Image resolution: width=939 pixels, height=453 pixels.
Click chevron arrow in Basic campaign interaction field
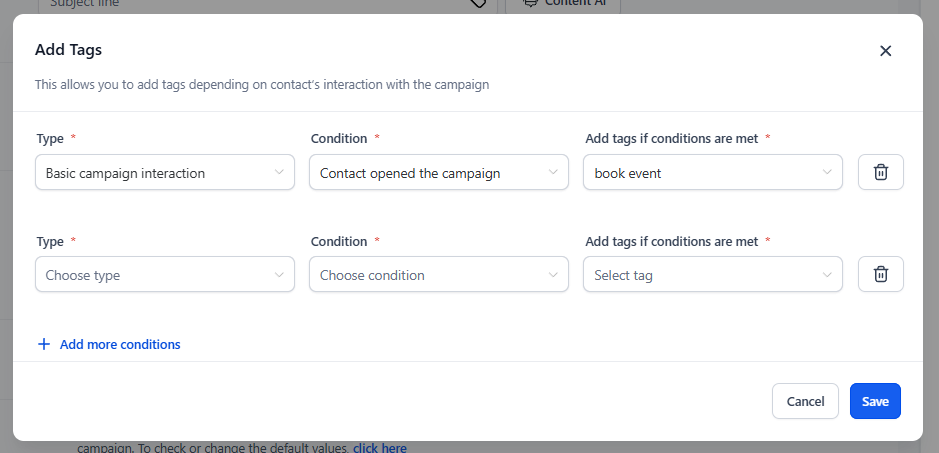click(x=279, y=173)
